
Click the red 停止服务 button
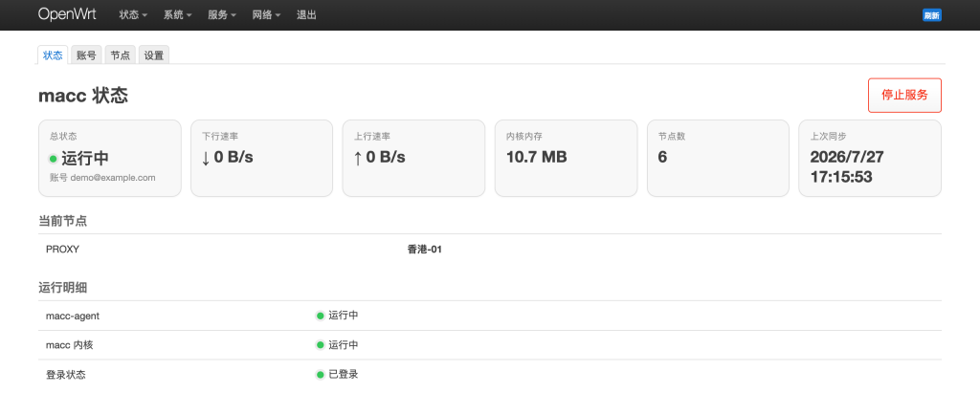904,95
